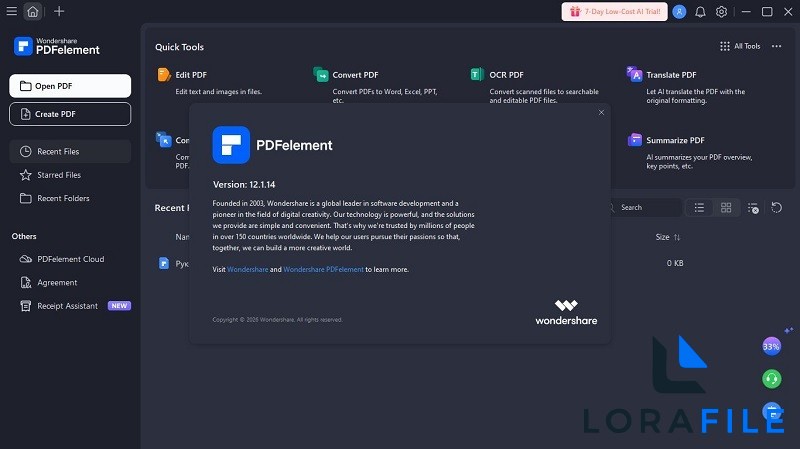800x449 pixels.
Task: Click the Create PDF button
Action: [x=70, y=114]
